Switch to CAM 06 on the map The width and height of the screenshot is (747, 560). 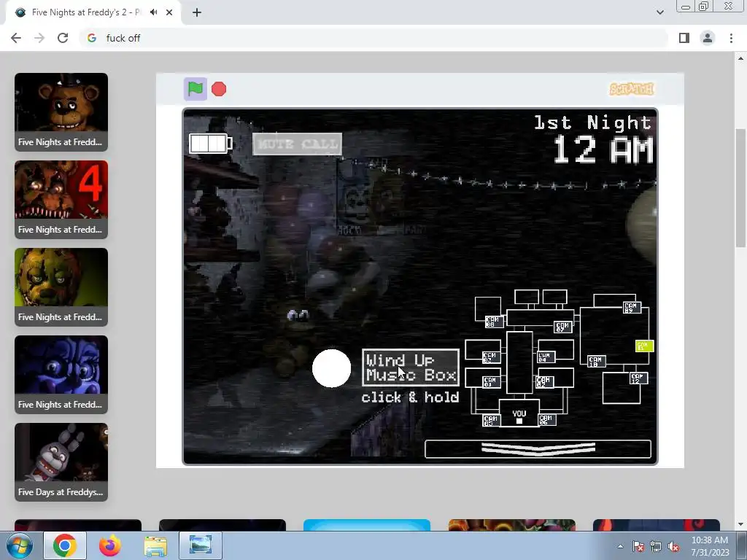coord(546,419)
